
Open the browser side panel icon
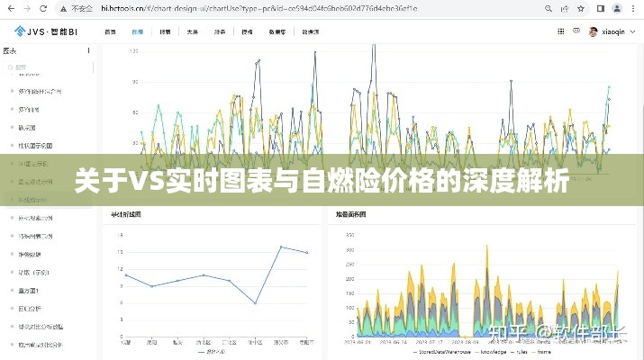601,8
